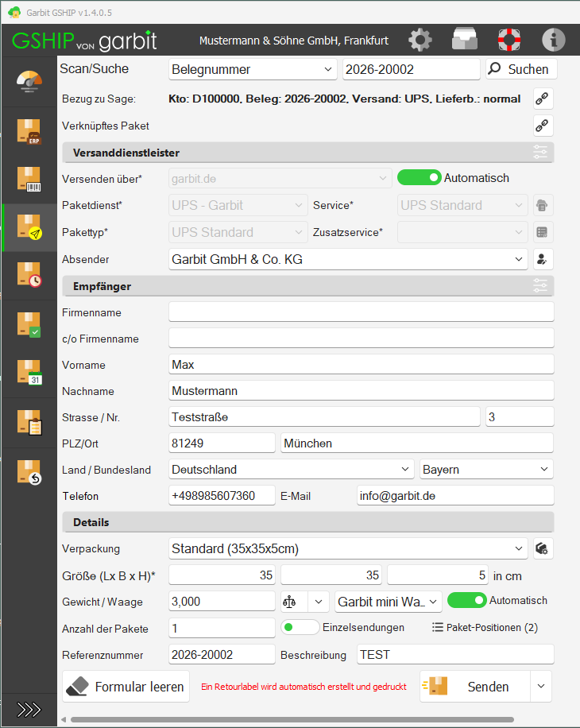Expand the Senden button dropdown arrow

[541, 686]
